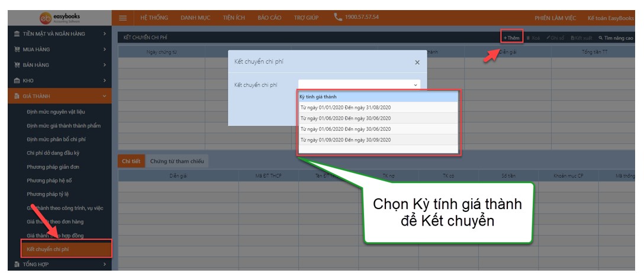644x273 pixels.
Task: Expand the Bán hàng sidebar section
Action: click(x=105, y=65)
